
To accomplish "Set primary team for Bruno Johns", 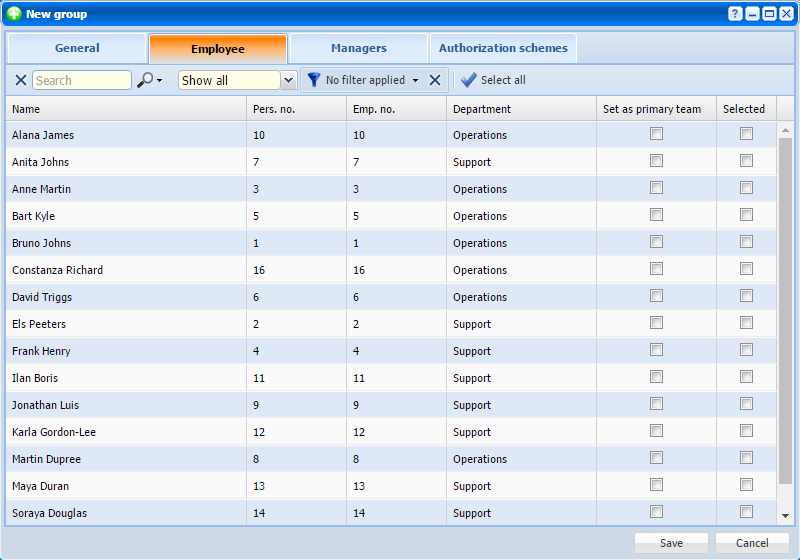I will [x=656, y=242].
